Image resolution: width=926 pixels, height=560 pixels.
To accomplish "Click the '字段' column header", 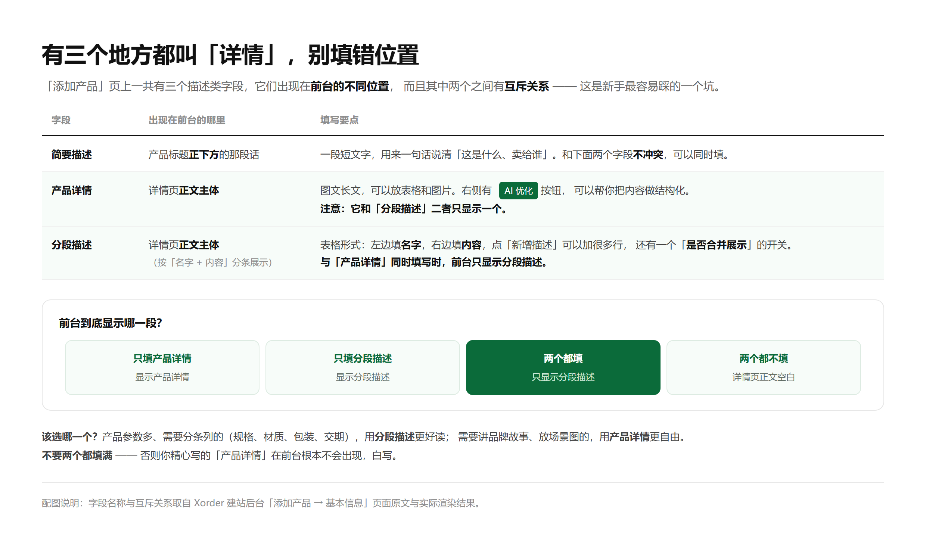I will point(61,120).
